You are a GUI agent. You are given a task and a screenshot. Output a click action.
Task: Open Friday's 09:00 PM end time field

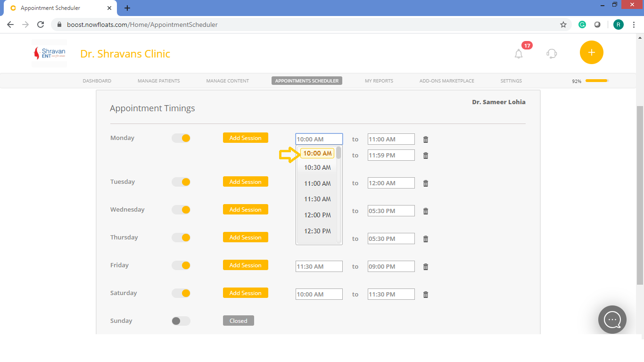tap(391, 266)
